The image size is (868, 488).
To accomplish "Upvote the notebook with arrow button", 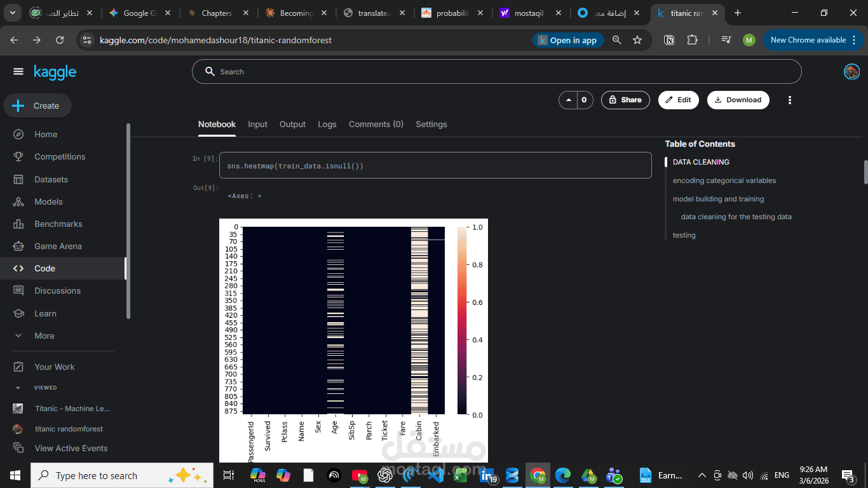I will coord(567,100).
